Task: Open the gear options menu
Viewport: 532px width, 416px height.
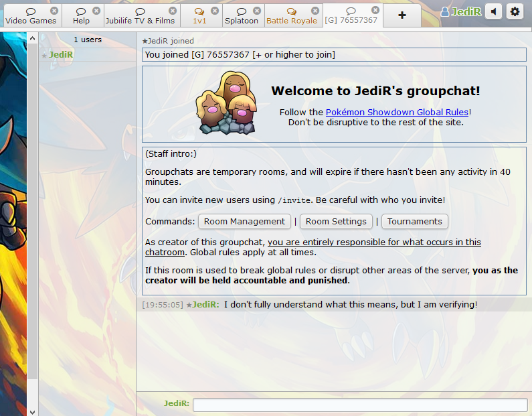Action: tap(514, 11)
